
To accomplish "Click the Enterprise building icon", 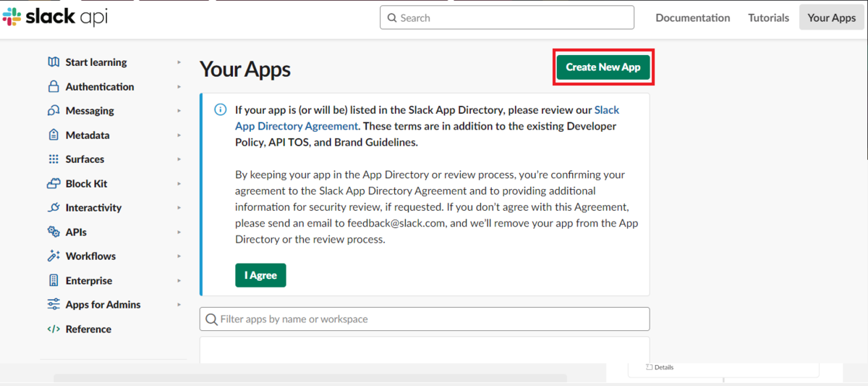I will point(54,281).
